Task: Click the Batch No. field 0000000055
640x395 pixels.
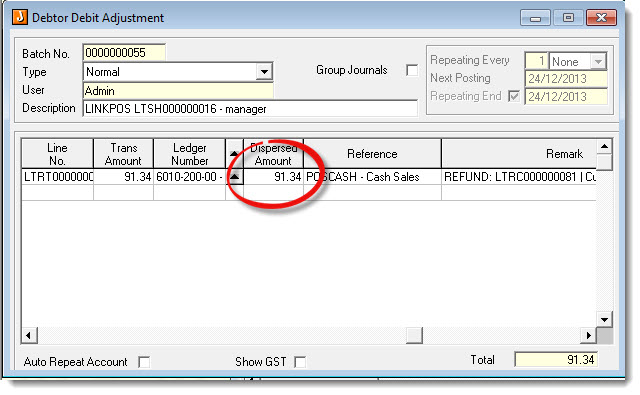Action: coord(124,53)
